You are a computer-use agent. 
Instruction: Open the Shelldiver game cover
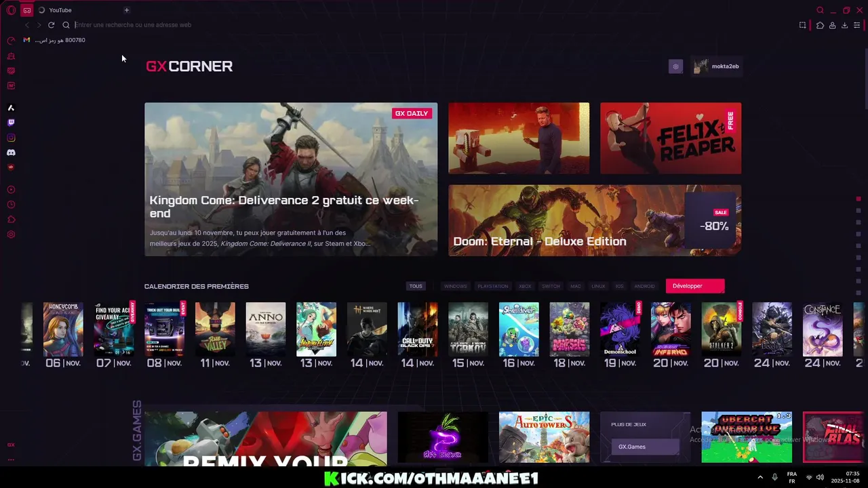[x=519, y=329]
